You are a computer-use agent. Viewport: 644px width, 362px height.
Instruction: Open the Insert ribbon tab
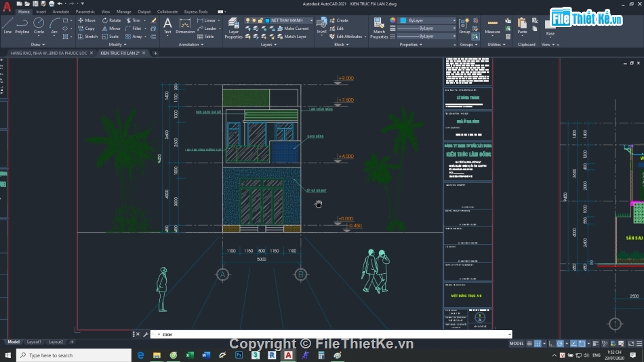(41, 12)
